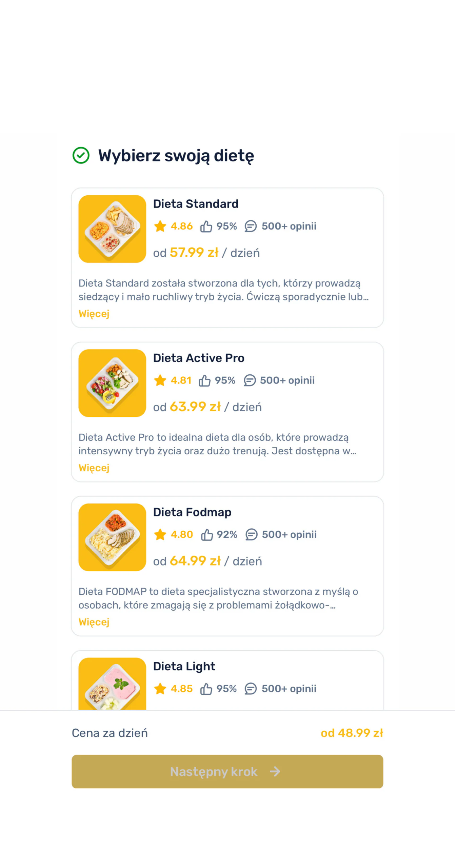Click the thumbs-up icon on Dieta Fodmap
The image size is (455, 868).
[207, 535]
